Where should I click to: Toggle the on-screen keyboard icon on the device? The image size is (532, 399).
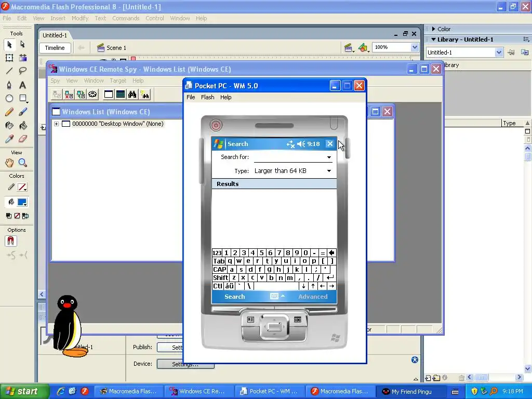click(274, 296)
